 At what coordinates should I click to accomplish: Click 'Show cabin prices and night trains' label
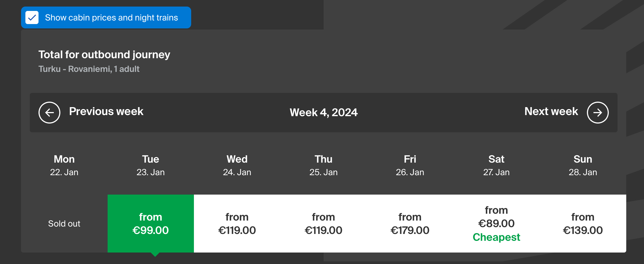[x=111, y=17]
